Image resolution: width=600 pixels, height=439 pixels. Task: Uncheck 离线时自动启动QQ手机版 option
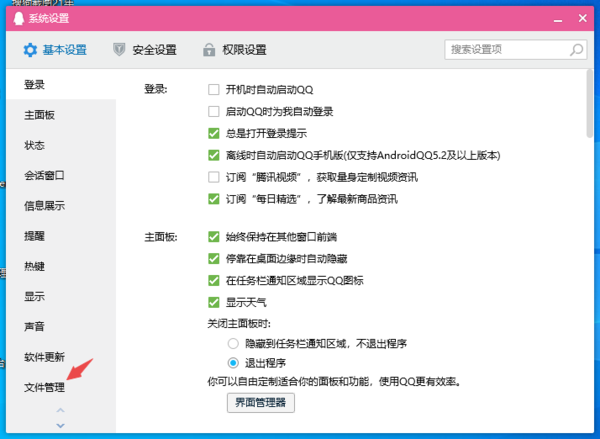pos(214,155)
